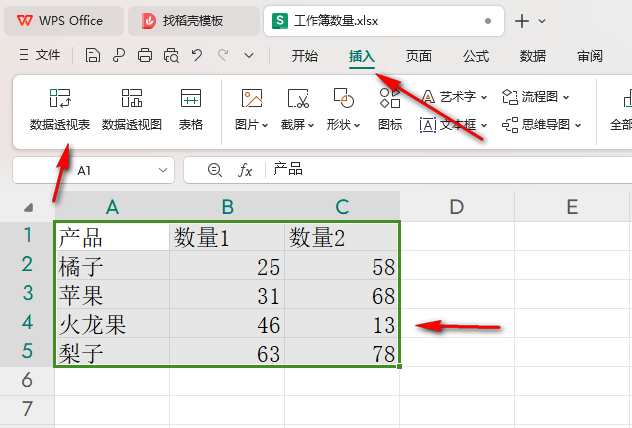Select column E header

572,207
